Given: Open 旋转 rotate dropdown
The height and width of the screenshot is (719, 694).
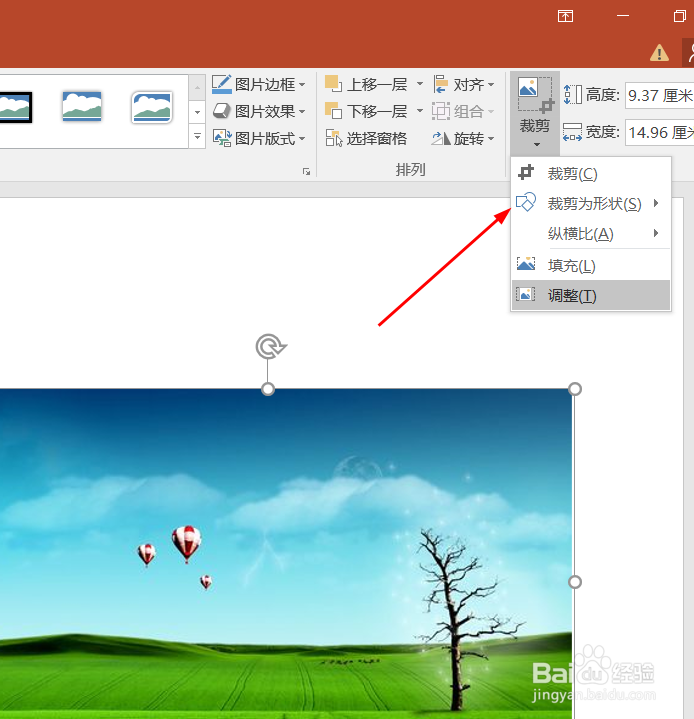Looking at the screenshot, I should (463, 138).
